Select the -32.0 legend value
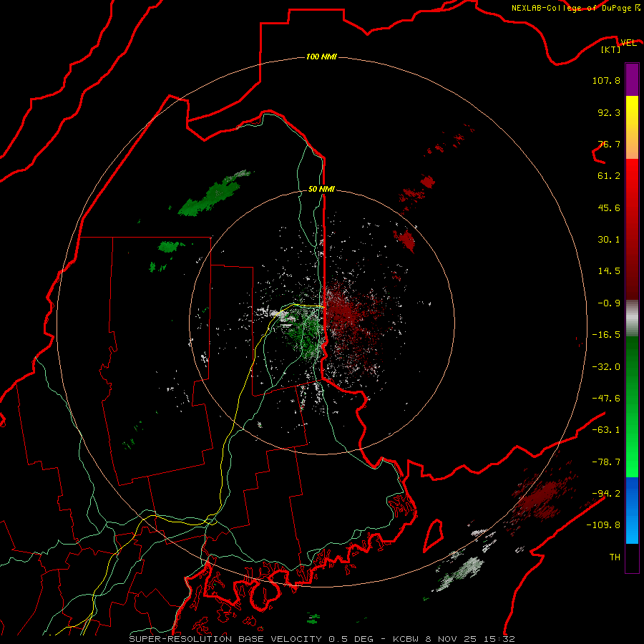 (x=606, y=367)
